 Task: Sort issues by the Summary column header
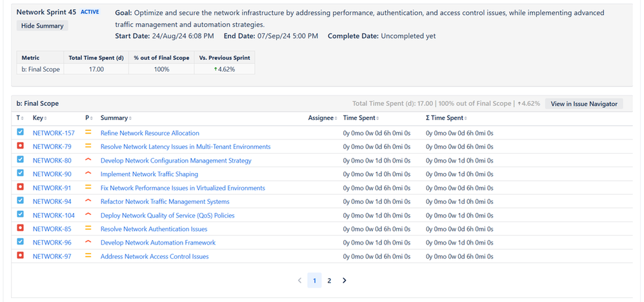(115, 118)
